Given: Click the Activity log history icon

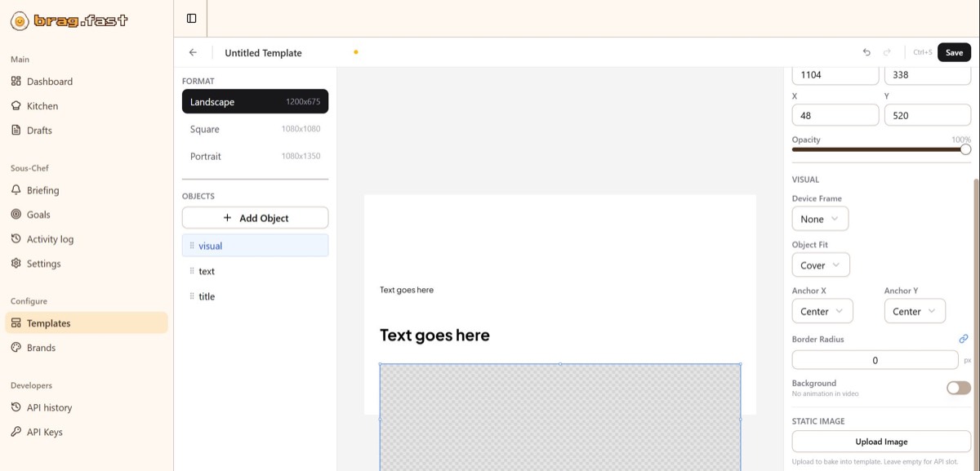Looking at the screenshot, I should click(16, 239).
